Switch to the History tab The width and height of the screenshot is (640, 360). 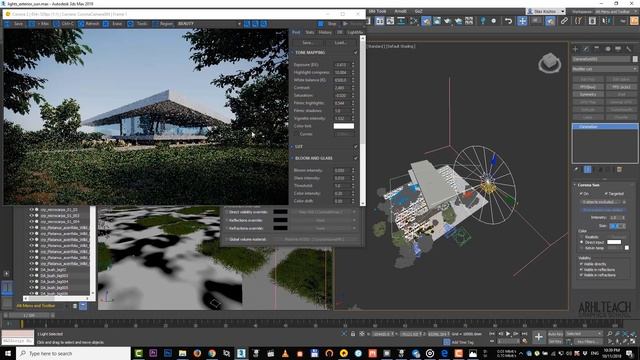(x=325, y=32)
